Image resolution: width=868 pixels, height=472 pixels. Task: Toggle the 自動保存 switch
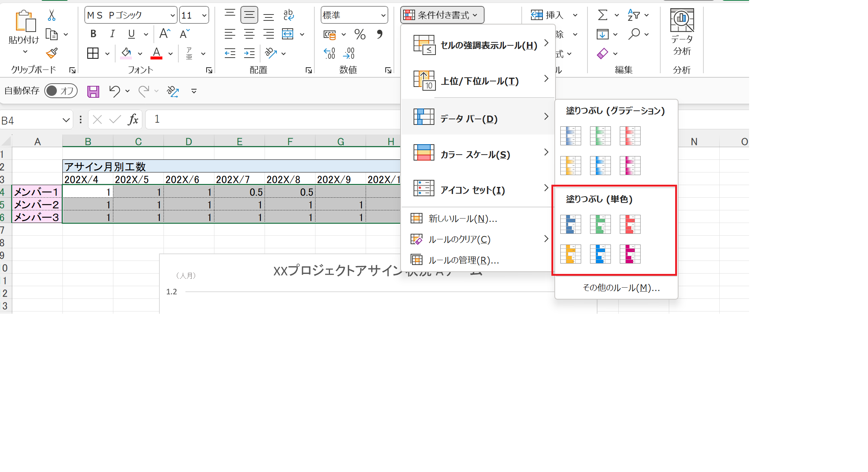click(x=61, y=91)
